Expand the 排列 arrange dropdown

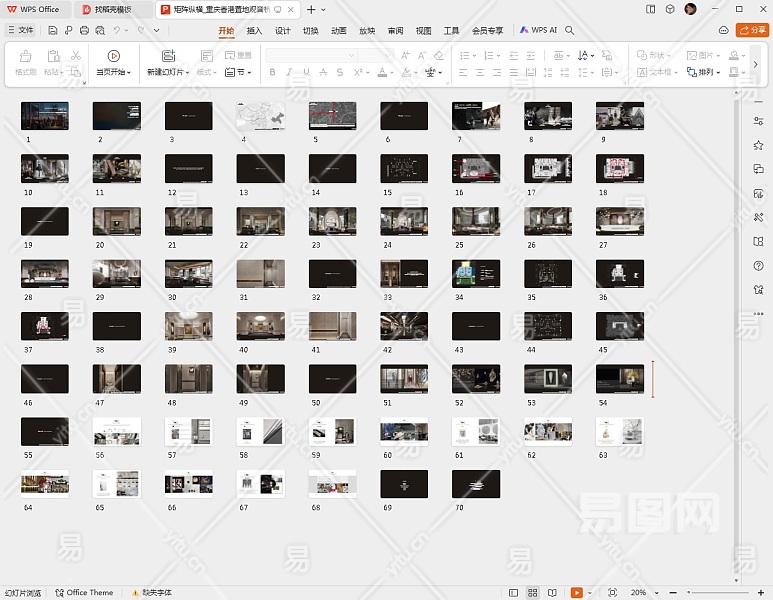pos(708,72)
